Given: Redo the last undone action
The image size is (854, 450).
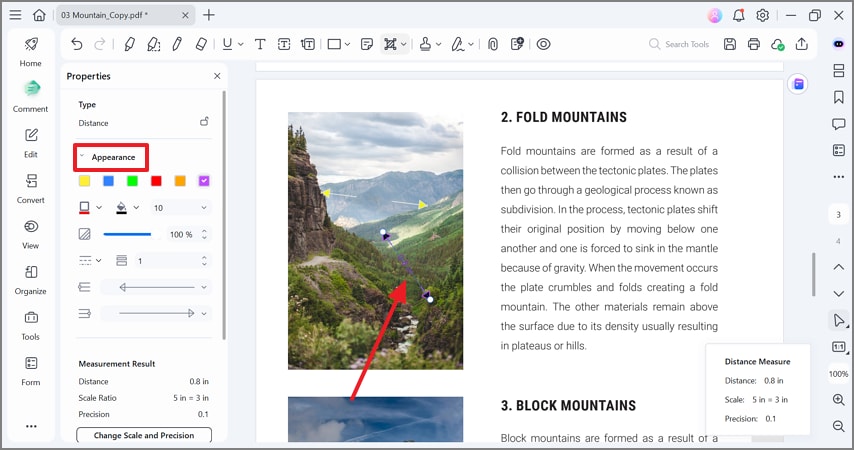Looking at the screenshot, I should pos(100,44).
